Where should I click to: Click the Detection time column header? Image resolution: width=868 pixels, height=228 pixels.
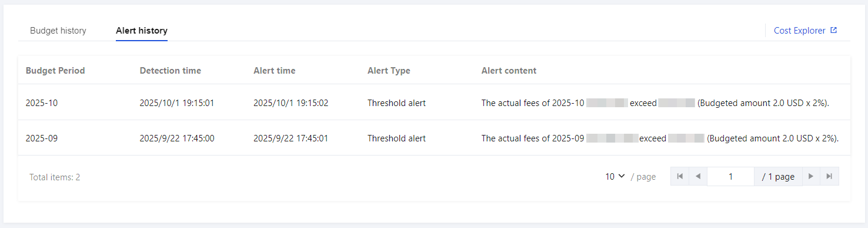pos(171,71)
